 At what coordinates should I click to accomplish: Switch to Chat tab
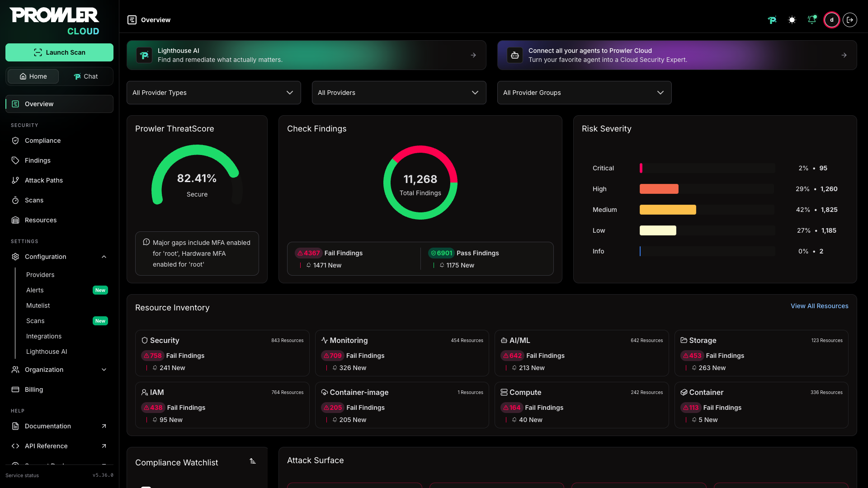[x=85, y=76]
